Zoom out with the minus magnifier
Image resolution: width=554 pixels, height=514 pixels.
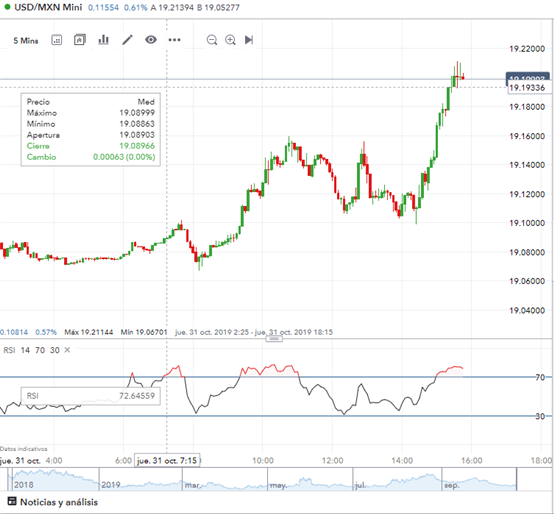point(212,40)
